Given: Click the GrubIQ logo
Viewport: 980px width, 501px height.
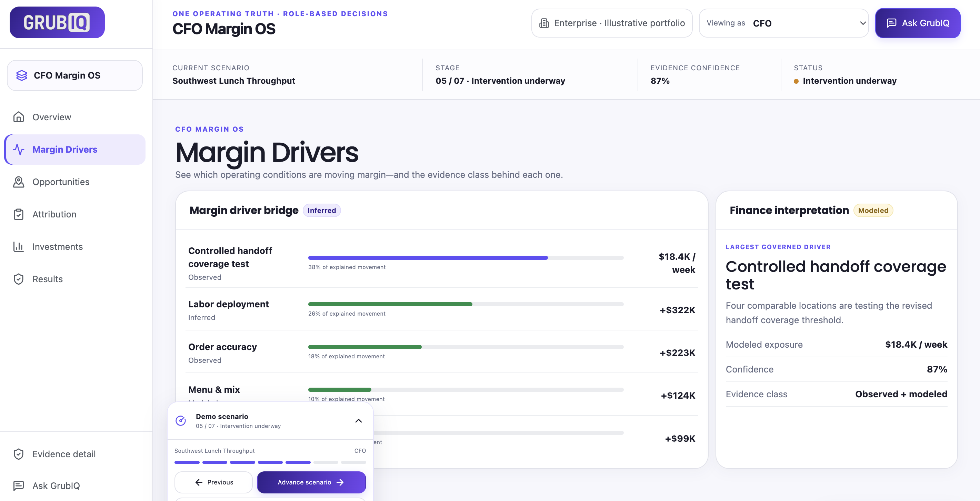Looking at the screenshot, I should pos(57,22).
